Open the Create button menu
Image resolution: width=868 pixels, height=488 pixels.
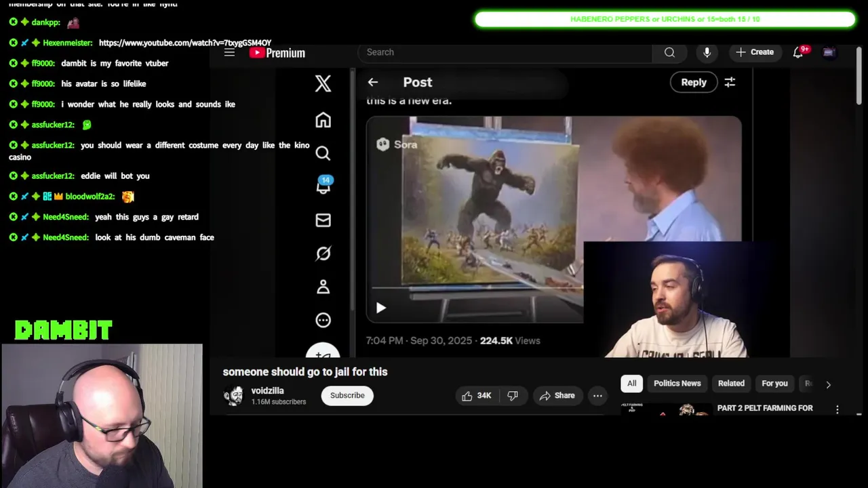pos(754,52)
